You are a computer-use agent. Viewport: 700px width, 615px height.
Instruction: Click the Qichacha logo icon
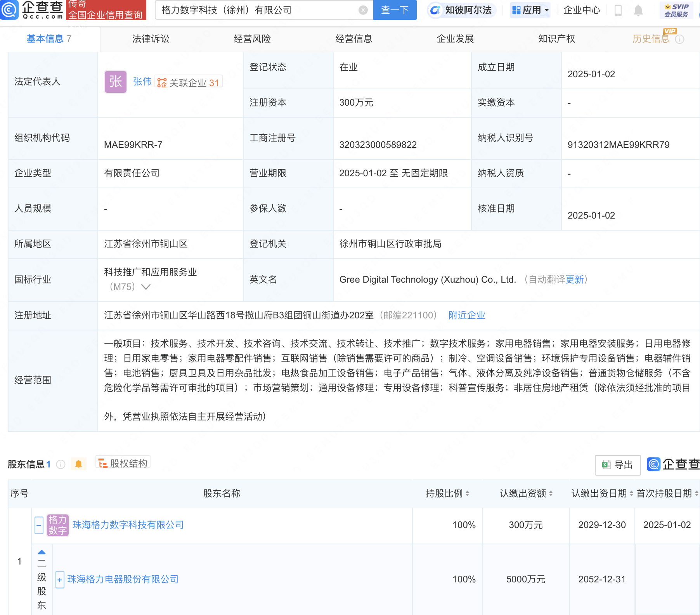(x=9, y=9)
